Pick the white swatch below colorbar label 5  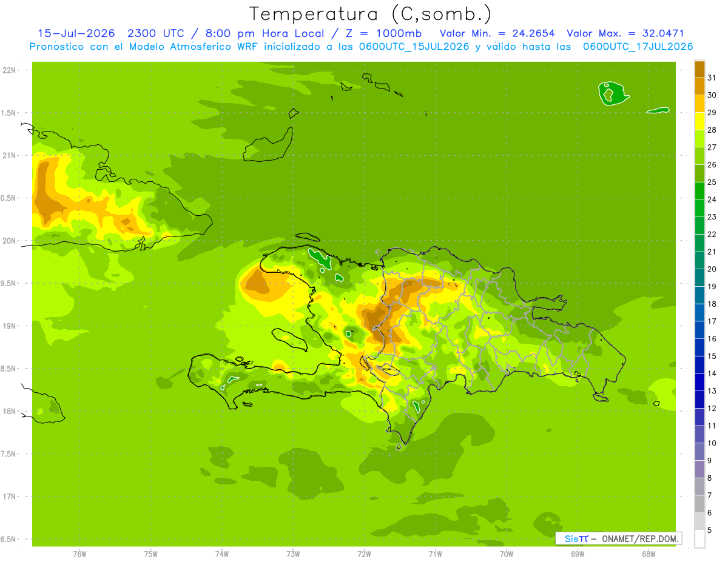click(x=699, y=539)
